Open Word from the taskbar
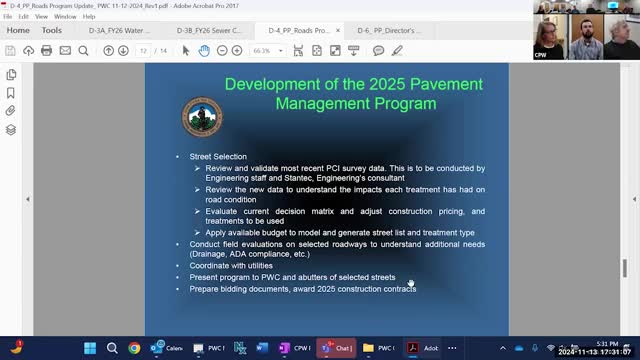 coord(262,348)
